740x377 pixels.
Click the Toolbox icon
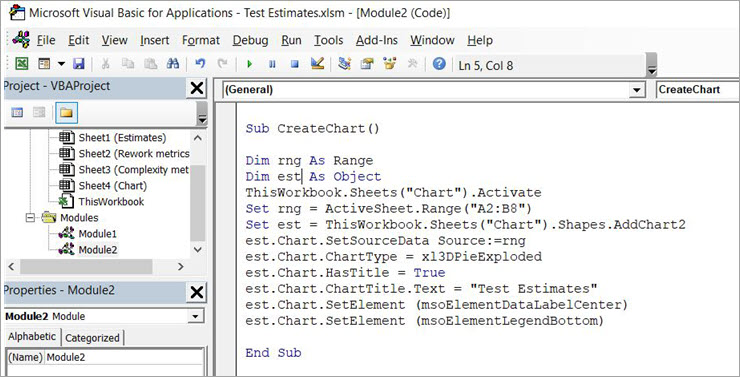pos(412,64)
